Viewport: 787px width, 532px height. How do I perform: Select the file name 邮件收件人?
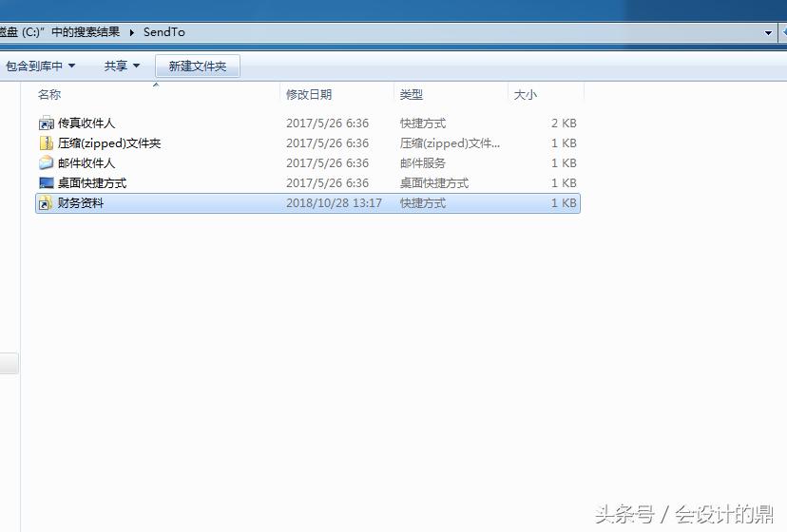[86, 163]
